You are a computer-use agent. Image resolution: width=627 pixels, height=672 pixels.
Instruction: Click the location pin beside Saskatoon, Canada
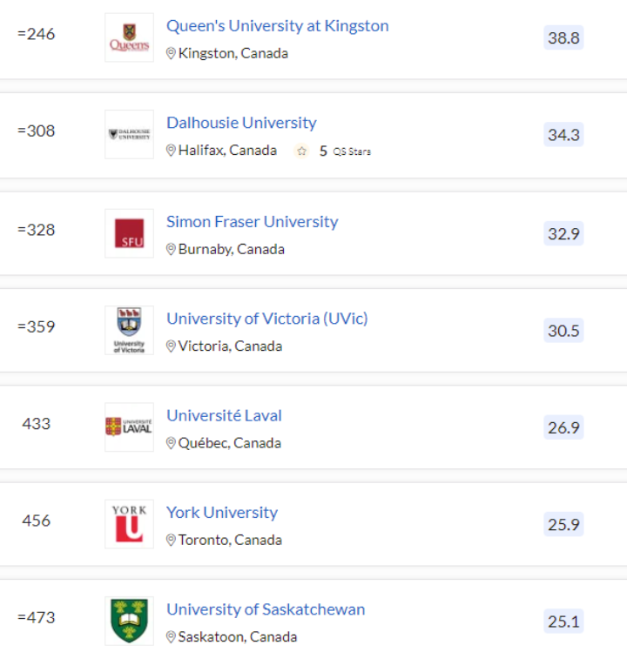[x=171, y=637]
